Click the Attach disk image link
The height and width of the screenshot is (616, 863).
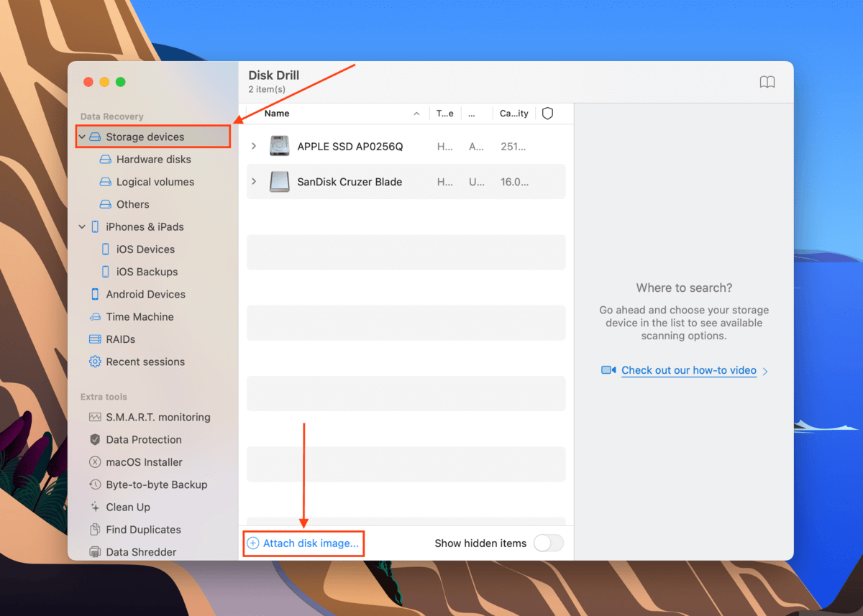point(311,543)
